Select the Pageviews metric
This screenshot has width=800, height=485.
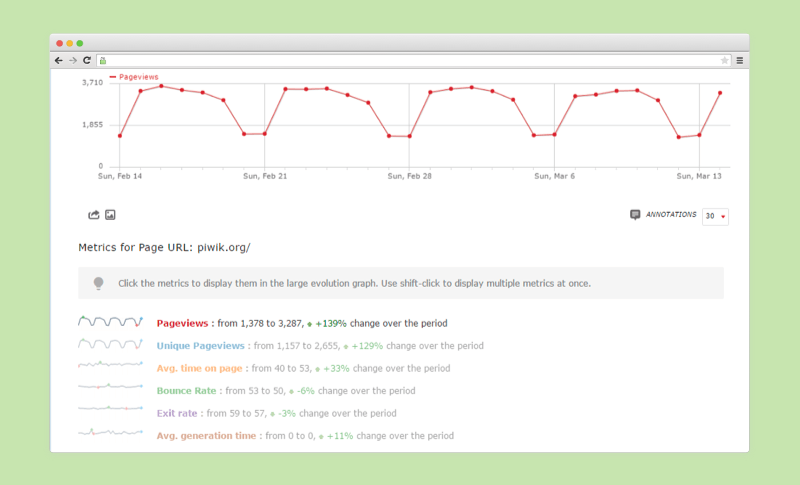(182, 323)
